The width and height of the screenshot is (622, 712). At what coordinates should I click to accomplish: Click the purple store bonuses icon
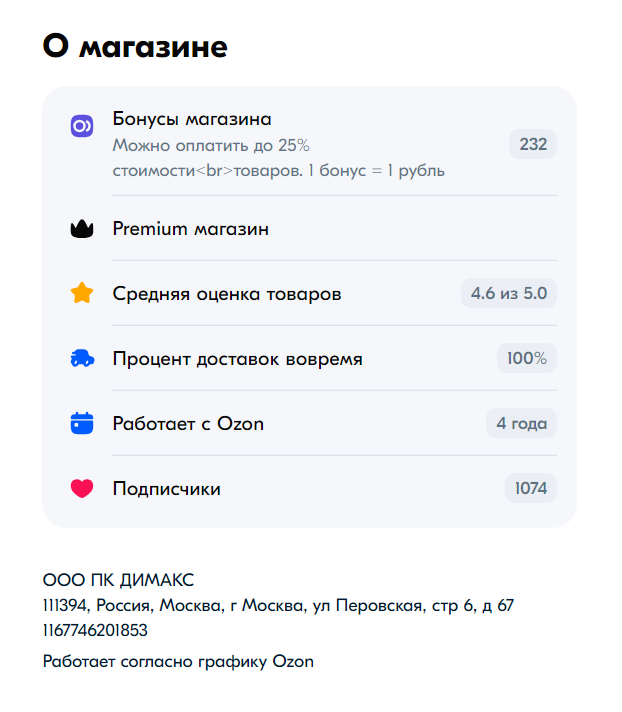[x=82, y=126]
